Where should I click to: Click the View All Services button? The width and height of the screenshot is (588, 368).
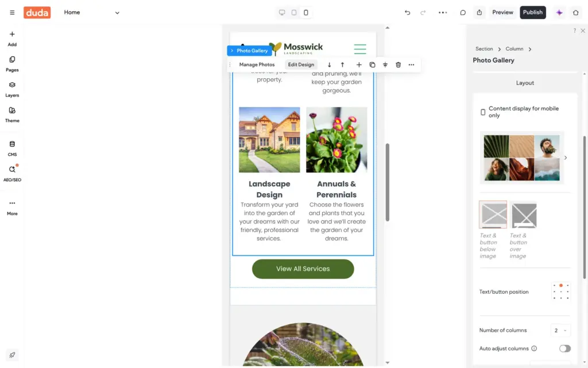tap(303, 269)
